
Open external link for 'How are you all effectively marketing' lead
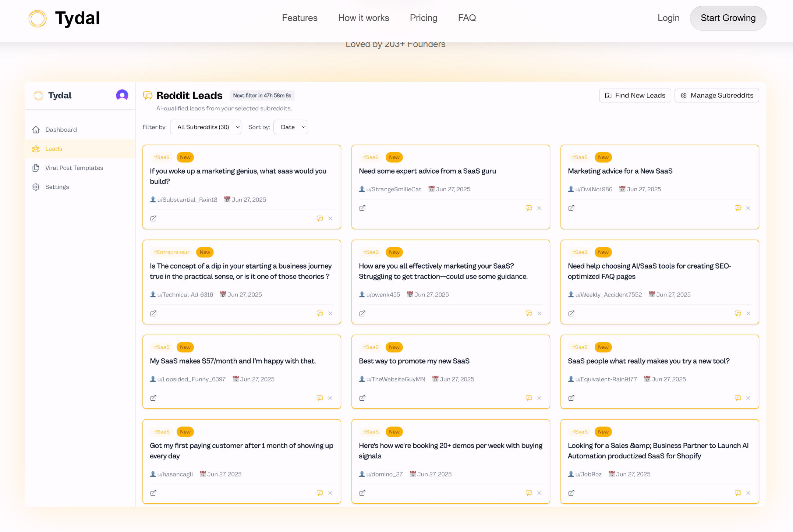[x=362, y=313]
